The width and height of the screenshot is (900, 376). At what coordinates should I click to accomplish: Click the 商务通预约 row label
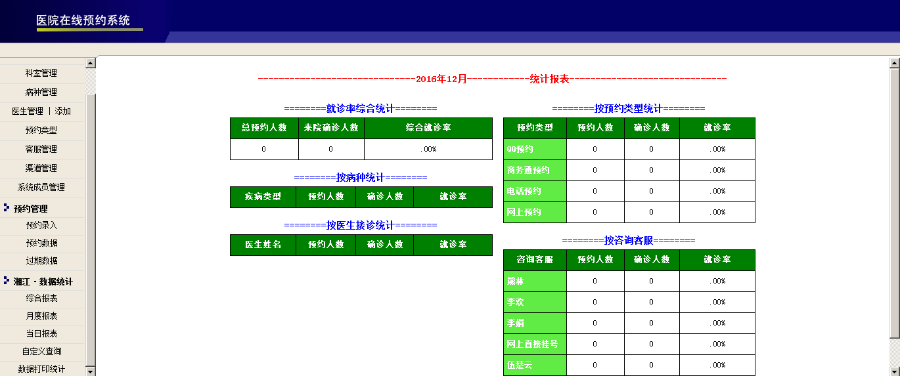pos(528,170)
